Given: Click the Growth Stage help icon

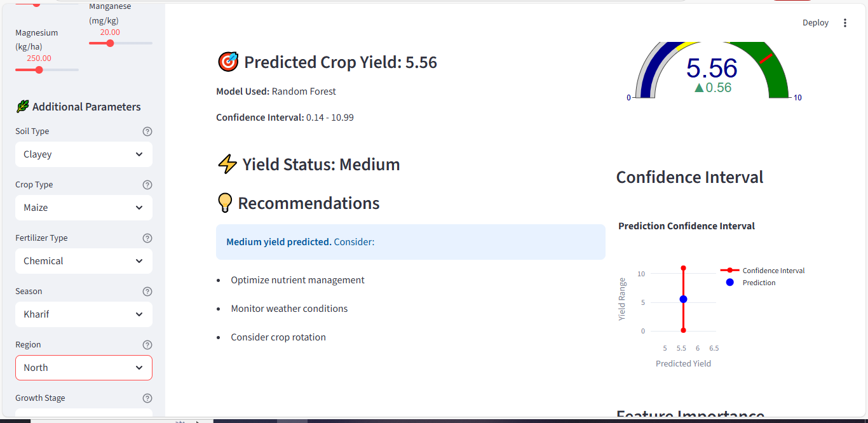Looking at the screenshot, I should coord(147,398).
